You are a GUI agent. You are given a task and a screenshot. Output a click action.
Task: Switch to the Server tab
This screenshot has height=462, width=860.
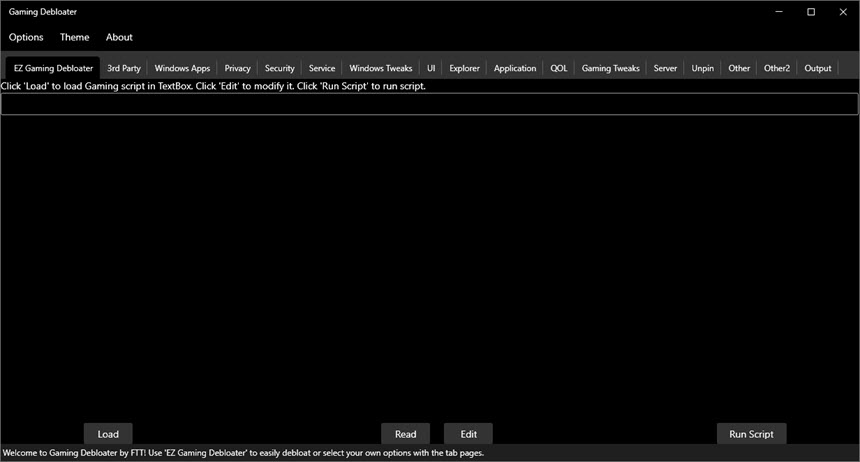[x=665, y=69]
